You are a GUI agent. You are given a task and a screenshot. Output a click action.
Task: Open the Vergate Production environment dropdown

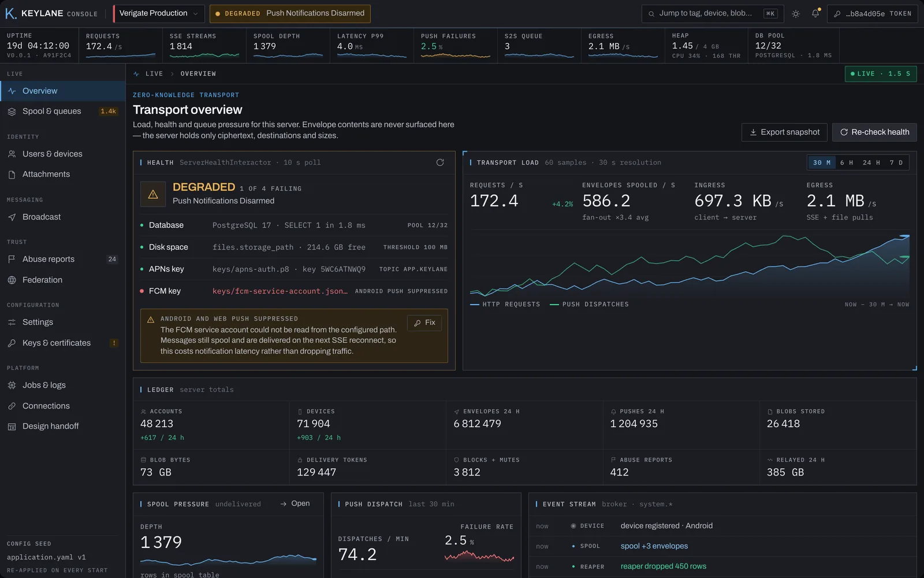(x=158, y=13)
